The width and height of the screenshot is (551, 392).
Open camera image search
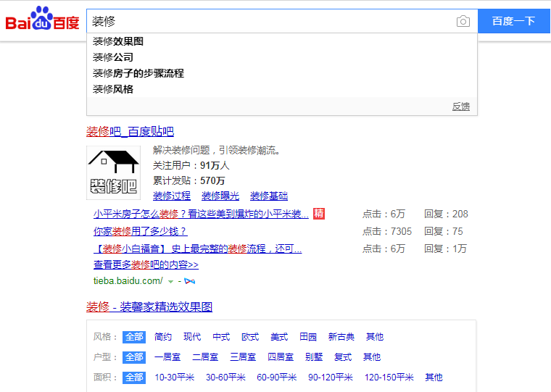pyautogui.click(x=463, y=22)
